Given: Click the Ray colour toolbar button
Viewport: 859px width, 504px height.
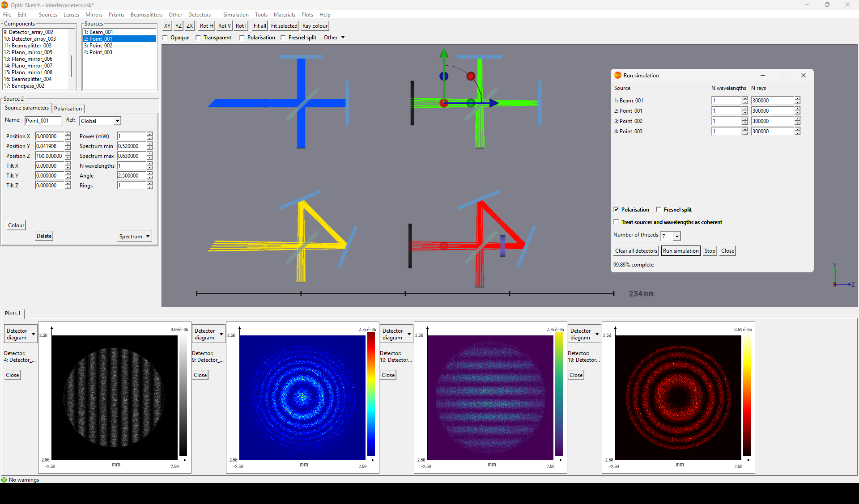Looking at the screenshot, I should (x=315, y=26).
